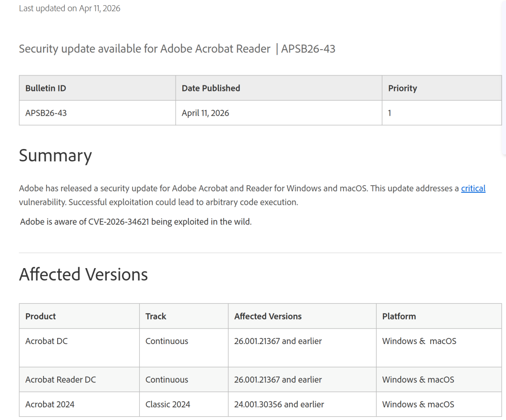Viewport: 506px width, 420px height.
Task: Click the priority value '1' cell
Action: (390, 113)
